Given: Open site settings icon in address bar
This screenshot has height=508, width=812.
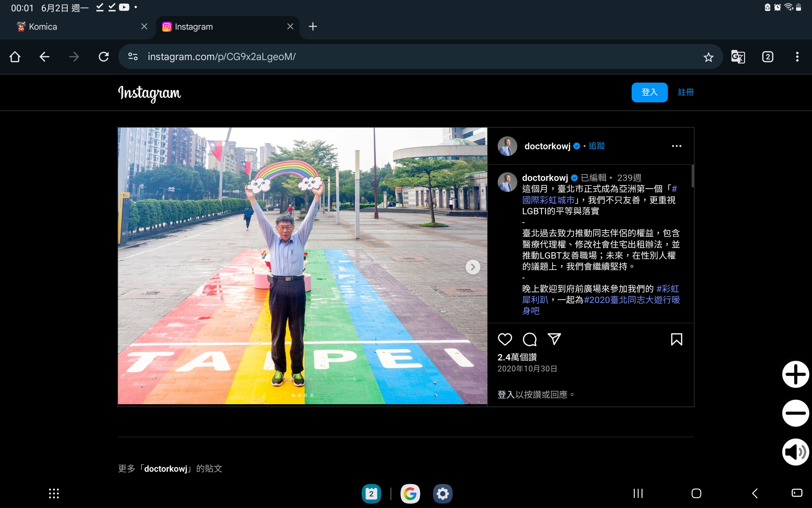Looking at the screenshot, I should click(x=133, y=57).
